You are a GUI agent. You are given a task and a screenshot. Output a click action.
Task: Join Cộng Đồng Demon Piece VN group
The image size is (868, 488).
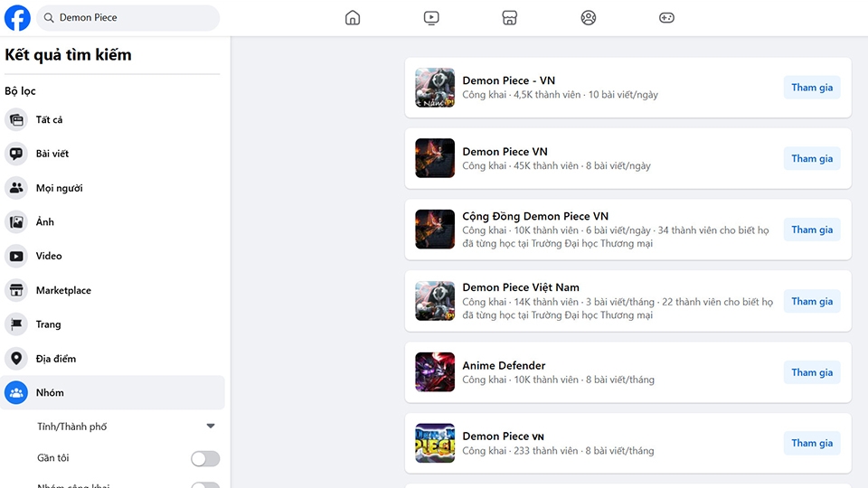click(x=812, y=230)
